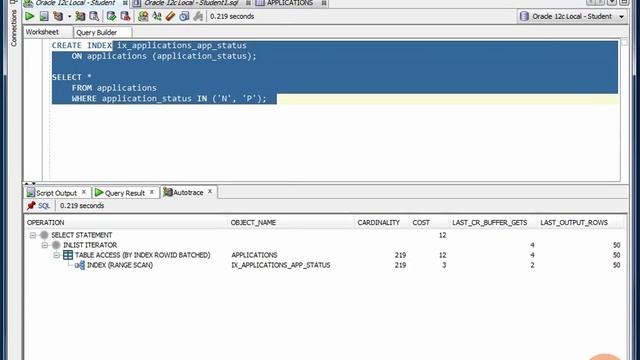Click cost 12 in the SELECT STATEMENT row

[x=442, y=235]
